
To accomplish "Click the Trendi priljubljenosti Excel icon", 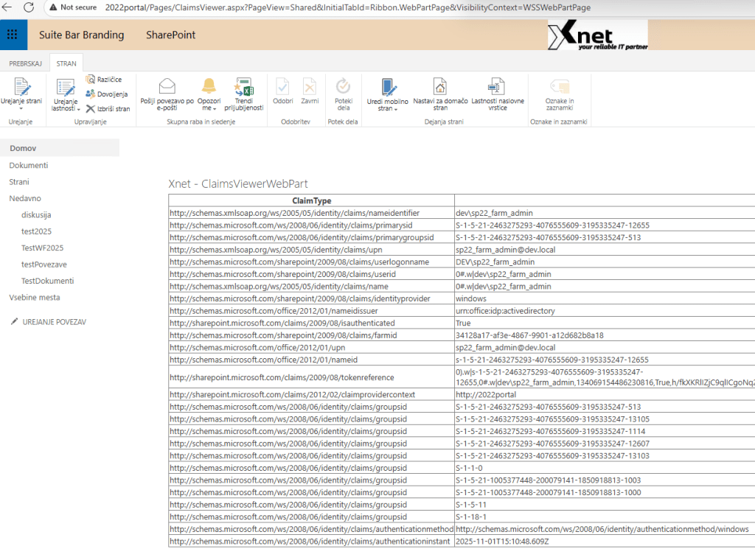I will coord(244,87).
